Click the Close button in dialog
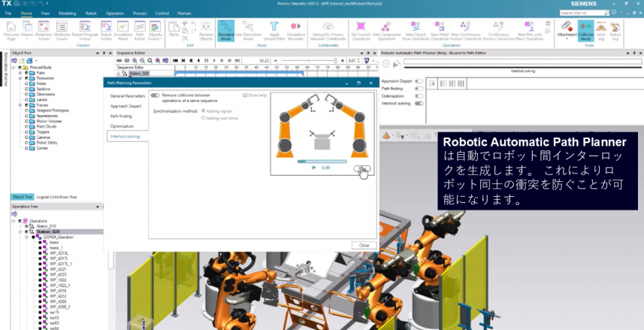 tap(364, 245)
